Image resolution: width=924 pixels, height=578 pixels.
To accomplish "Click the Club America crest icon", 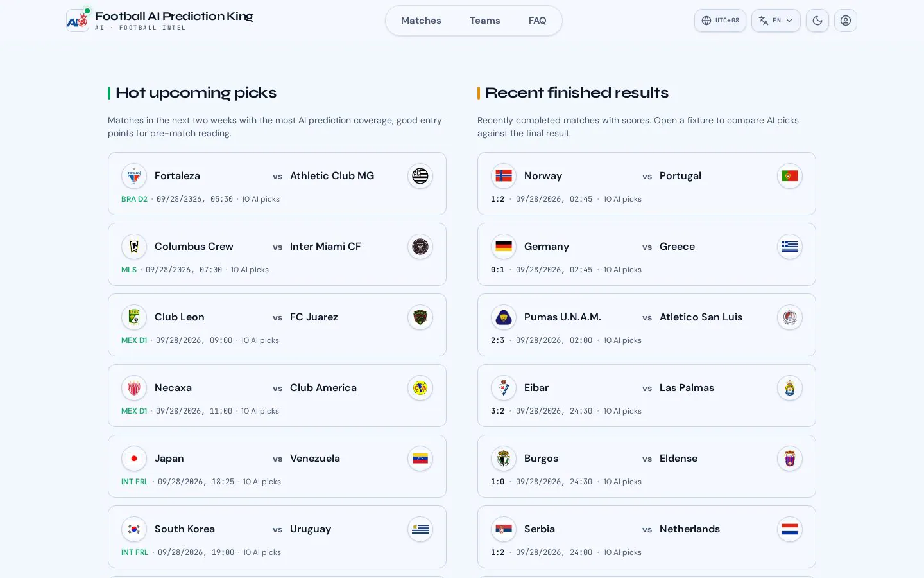I will [420, 388].
